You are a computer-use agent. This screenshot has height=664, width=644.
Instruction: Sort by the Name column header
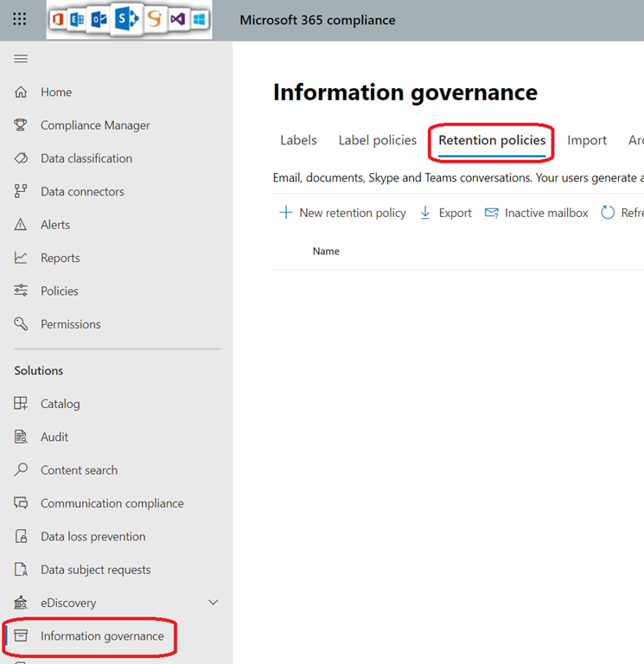point(326,252)
